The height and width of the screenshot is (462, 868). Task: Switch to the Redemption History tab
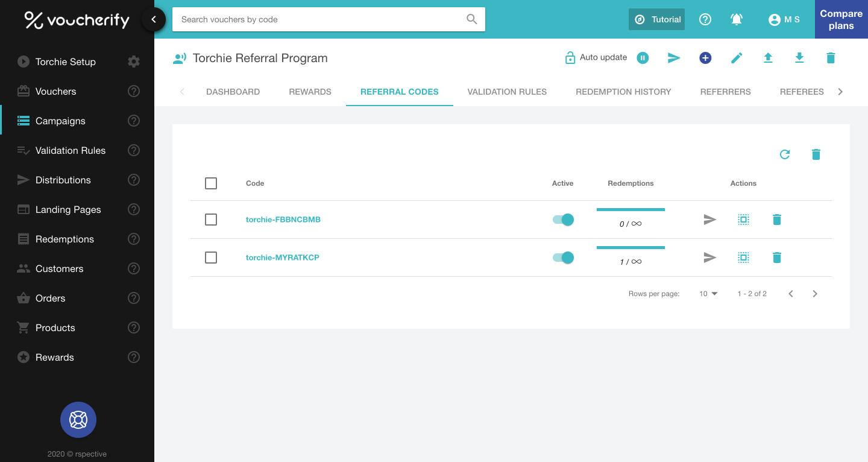[623, 92]
